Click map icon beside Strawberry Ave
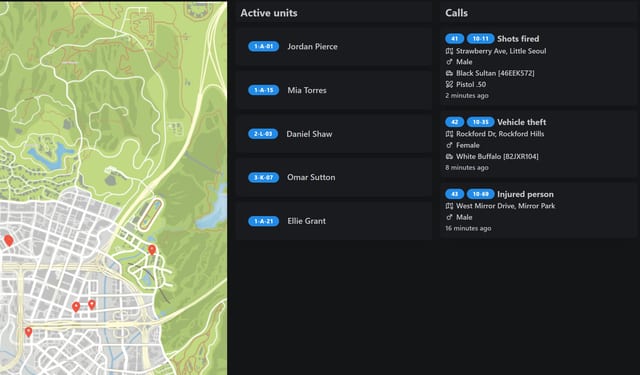This screenshot has width=640, height=375. (x=449, y=51)
